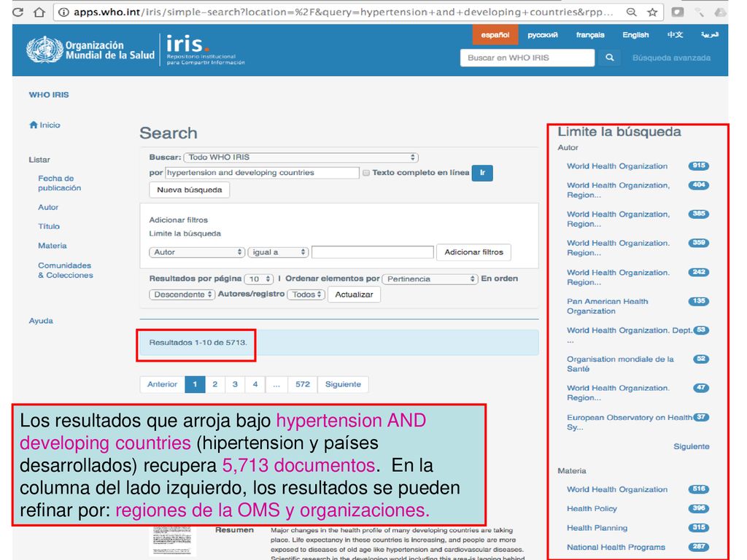Open the Autor filter field dropdown
This screenshot has width=747, height=560.
point(197,252)
